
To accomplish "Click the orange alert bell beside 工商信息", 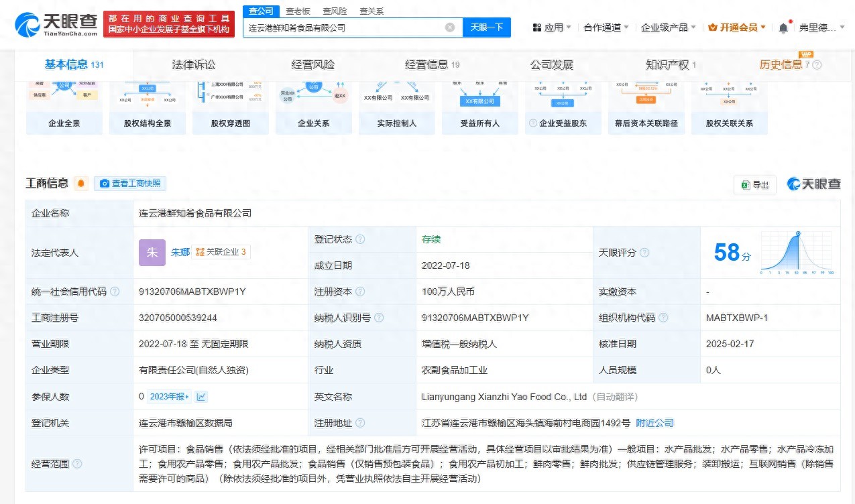I will point(81,184).
